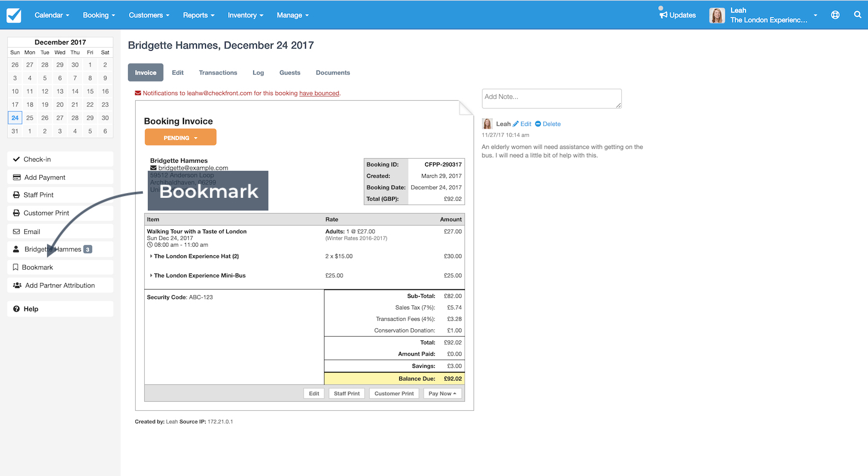The image size is (868, 476).
Task: Click the Security Code ABC-123 text
Action: point(180,297)
